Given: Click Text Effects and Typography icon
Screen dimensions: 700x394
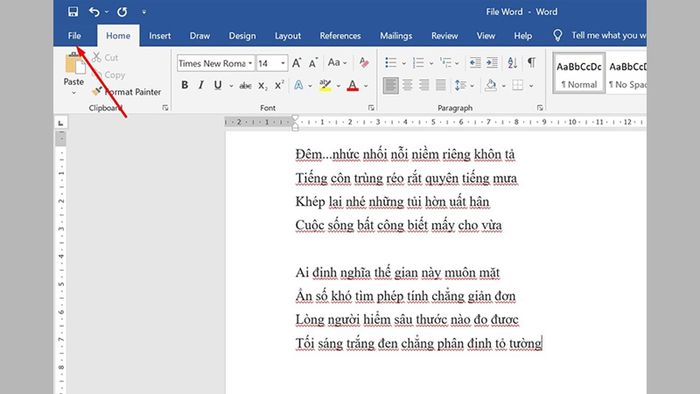Looking at the screenshot, I should (298, 85).
